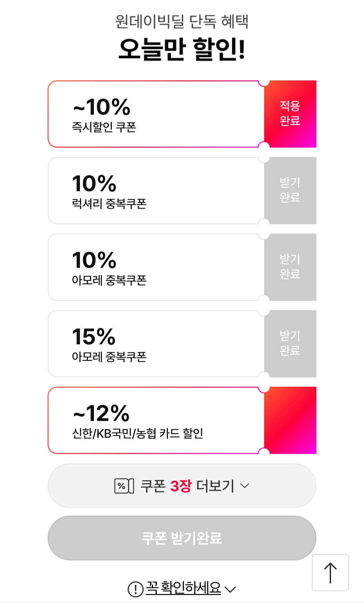Click the exclamation info icon beside 꼭 확인하세요
Screen dimensions: 364x603
pos(135,589)
